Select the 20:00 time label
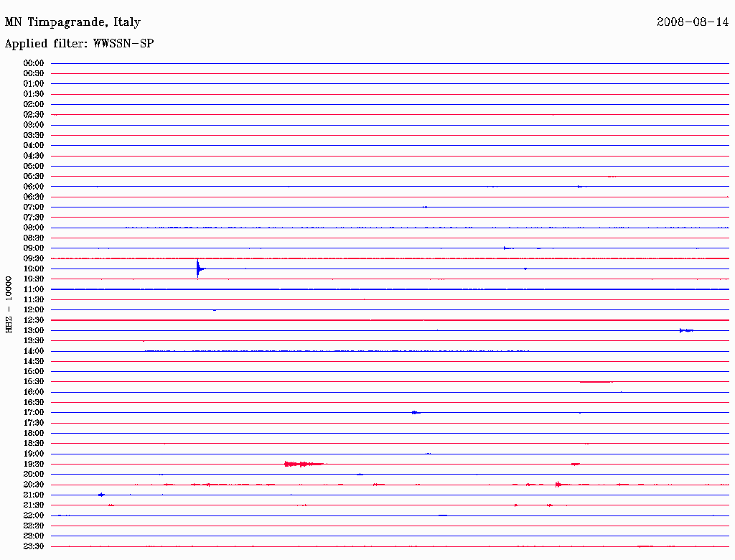The height and width of the screenshot is (560, 735). [x=34, y=474]
